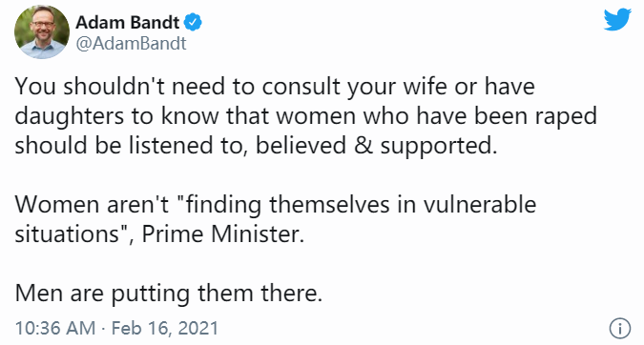Click the dot separator in the timestamp
Image resolution: width=644 pixels, height=345 pixels.
click(103, 329)
